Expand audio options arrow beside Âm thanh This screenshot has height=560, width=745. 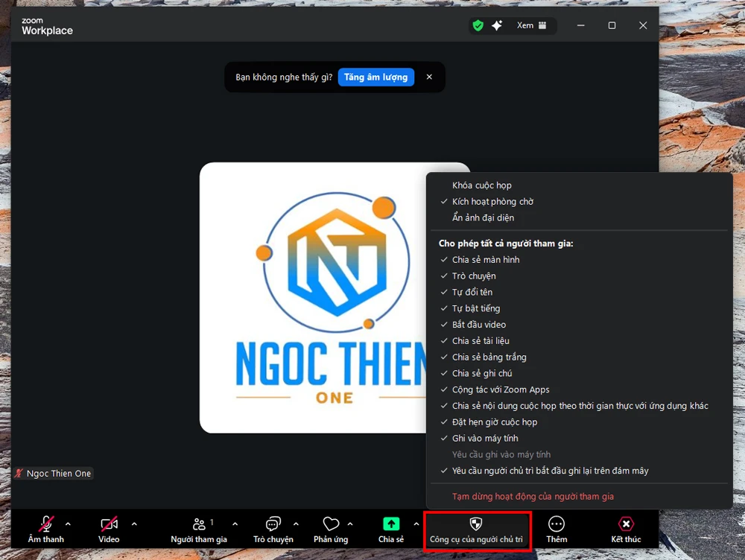(x=69, y=524)
